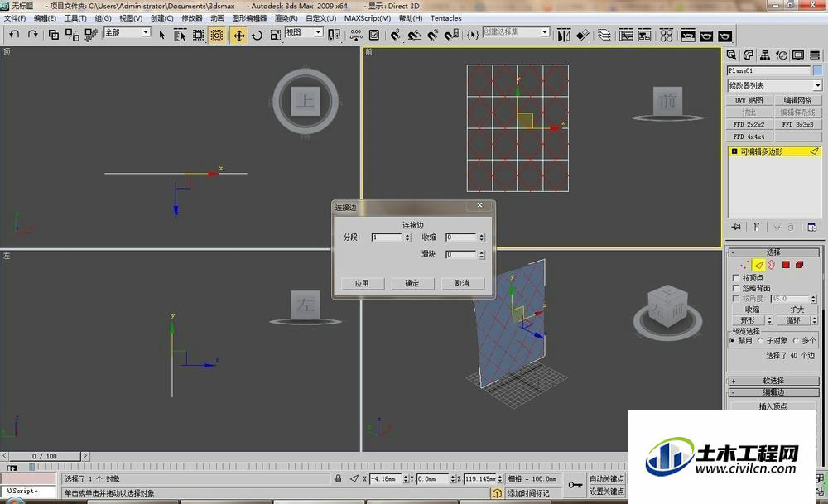Select the Polygon sub-object level icon
This screenshot has width=828, height=504.
(786, 264)
